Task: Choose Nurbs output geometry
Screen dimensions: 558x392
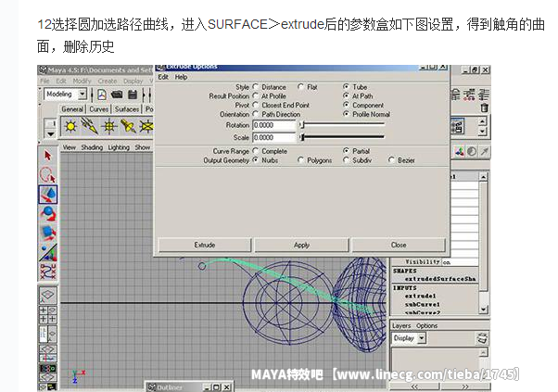Action: point(256,160)
